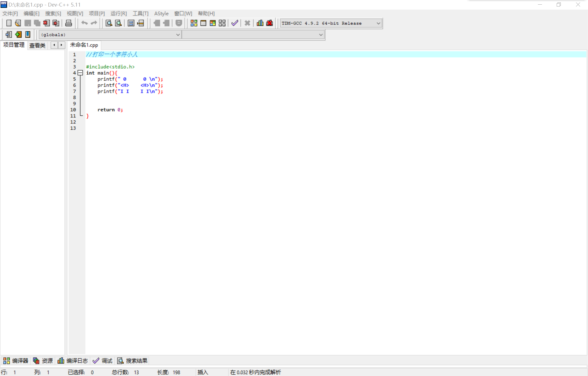Expand the empty members dropdown beside globals
Screen dimensions: 588x376
click(x=321, y=35)
